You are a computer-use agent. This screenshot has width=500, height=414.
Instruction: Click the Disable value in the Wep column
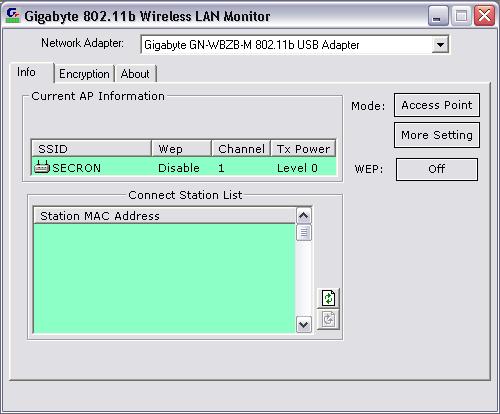tap(179, 168)
